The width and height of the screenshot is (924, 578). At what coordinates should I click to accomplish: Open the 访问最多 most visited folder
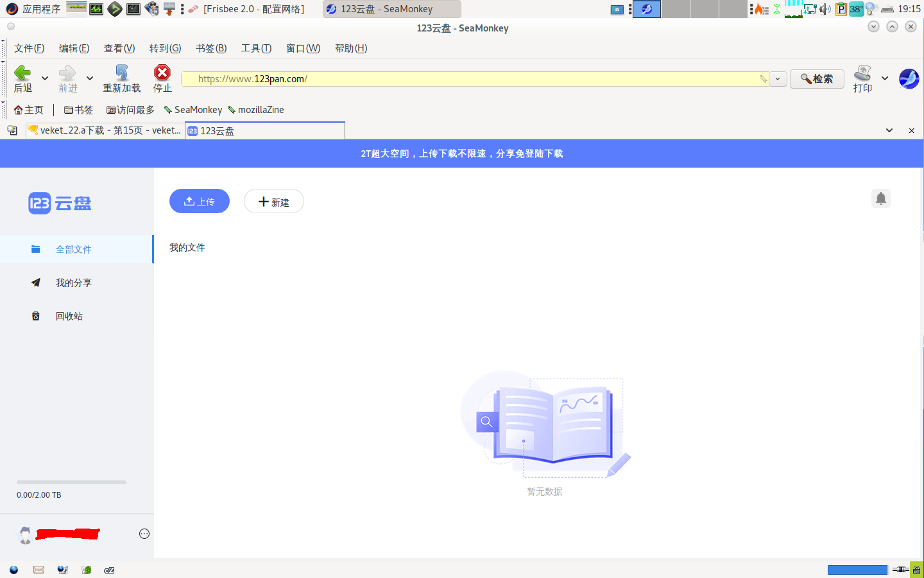click(130, 110)
